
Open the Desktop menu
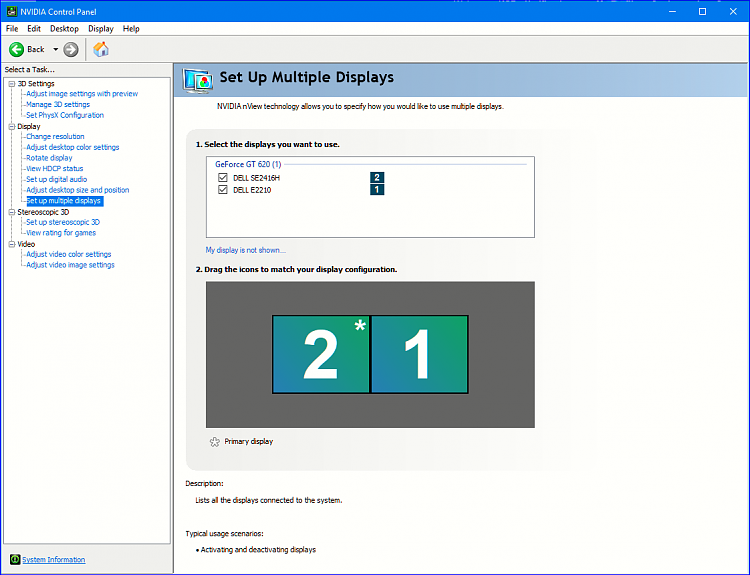pos(64,29)
